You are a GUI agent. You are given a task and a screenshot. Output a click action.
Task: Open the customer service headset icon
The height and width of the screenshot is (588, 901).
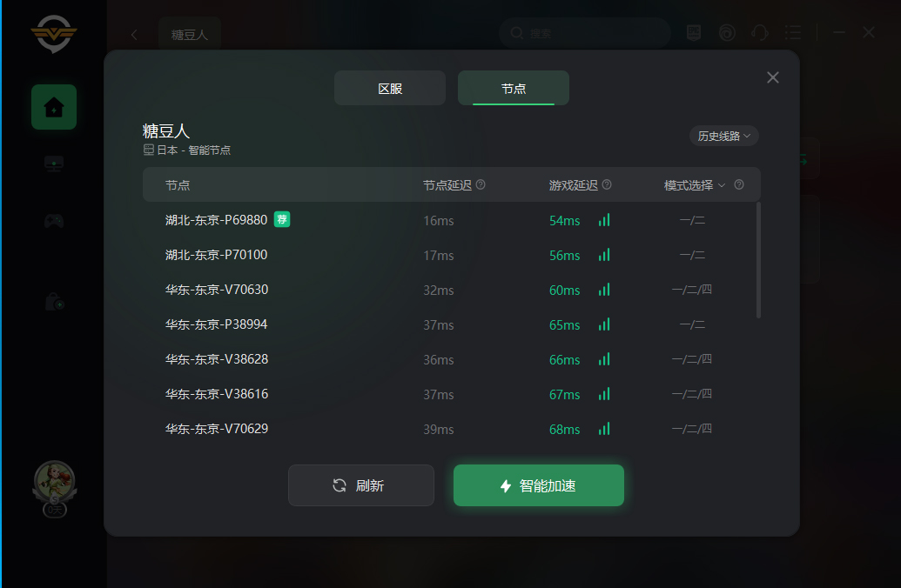point(760,33)
